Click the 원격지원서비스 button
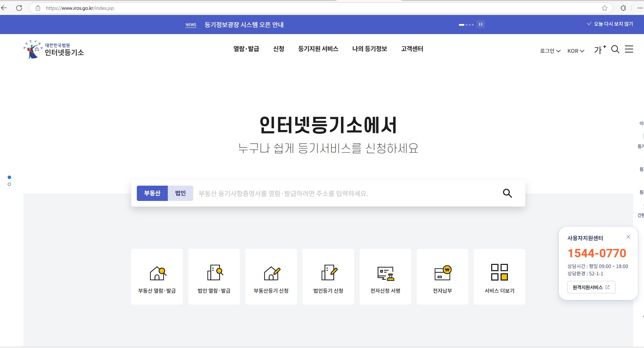This screenshot has height=348, width=644. tap(590, 287)
